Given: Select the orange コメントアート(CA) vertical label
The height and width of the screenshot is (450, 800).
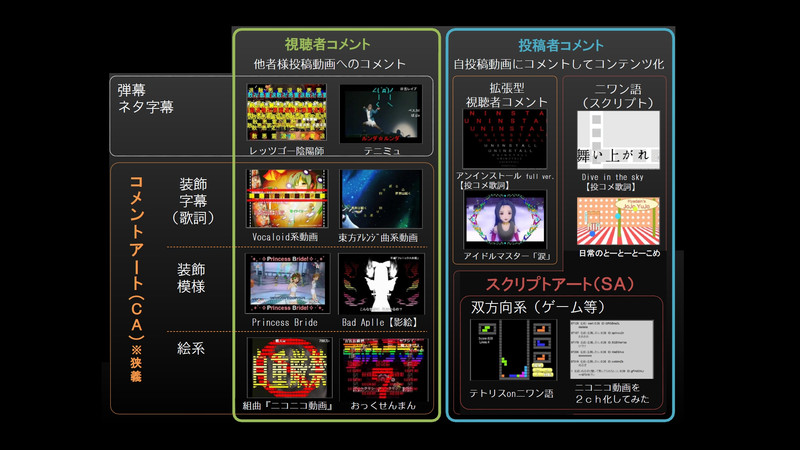Looking at the screenshot, I should 135,270.
